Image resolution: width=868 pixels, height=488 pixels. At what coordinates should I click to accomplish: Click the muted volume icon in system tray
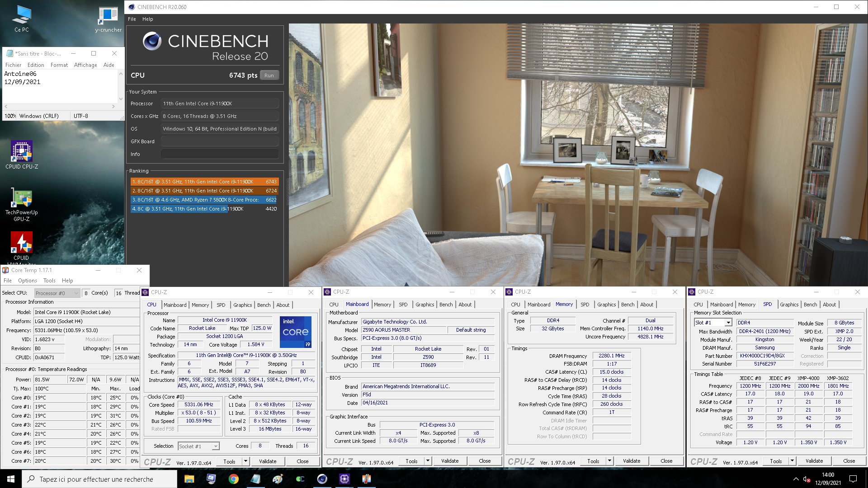pos(806,479)
